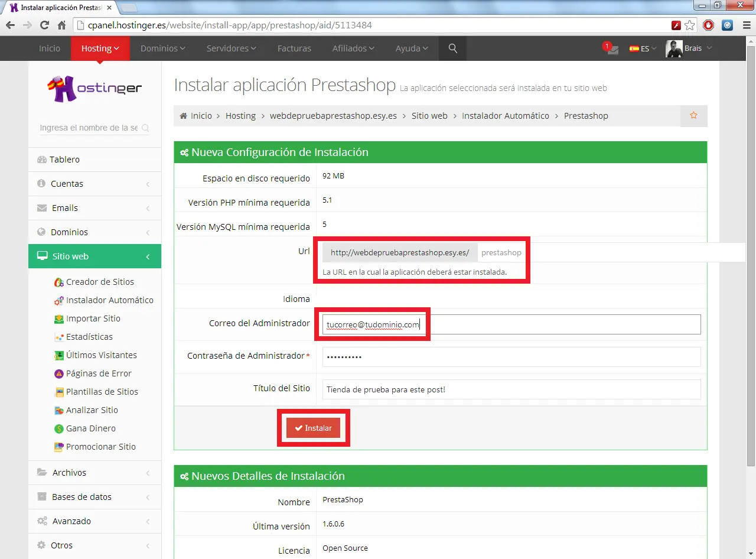The image size is (756, 559).
Task: Click the Correo del Administrador field
Action: click(511, 324)
